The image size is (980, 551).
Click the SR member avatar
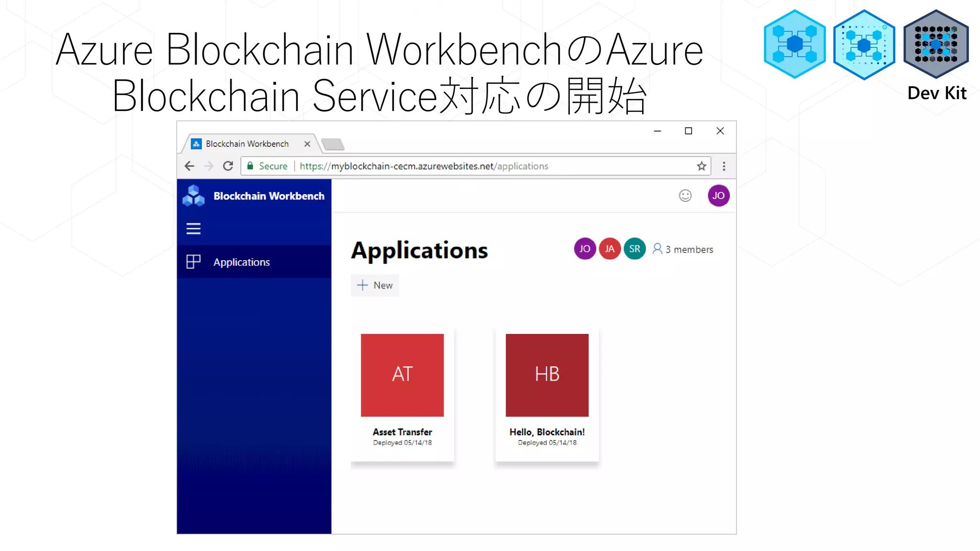tap(635, 249)
